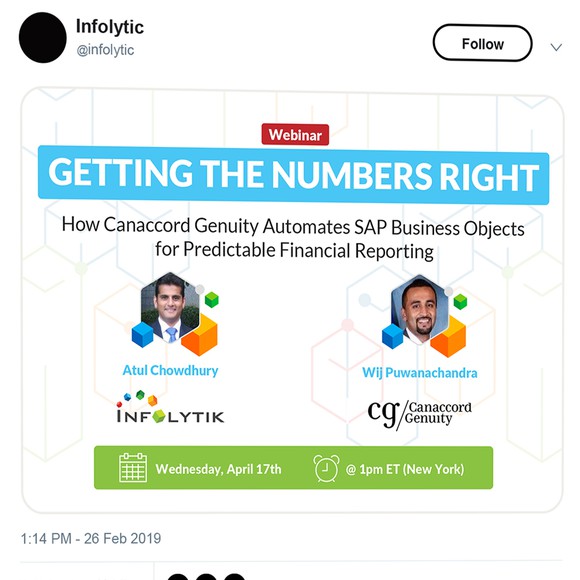Open the tweet timestamp 26 Feb 2019
The height and width of the screenshot is (580, 580).
pos(91,539)
